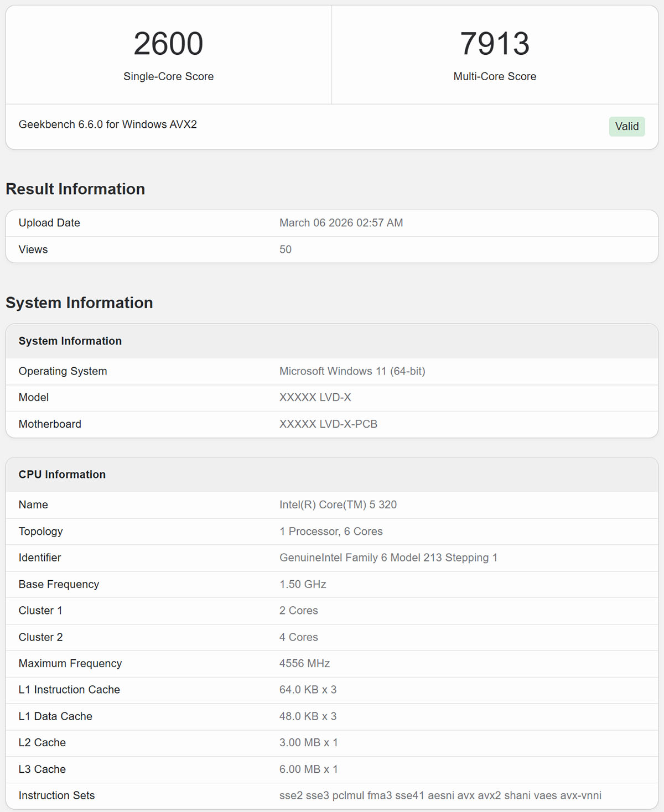Click the upload date March 06 2026 value

341,223
